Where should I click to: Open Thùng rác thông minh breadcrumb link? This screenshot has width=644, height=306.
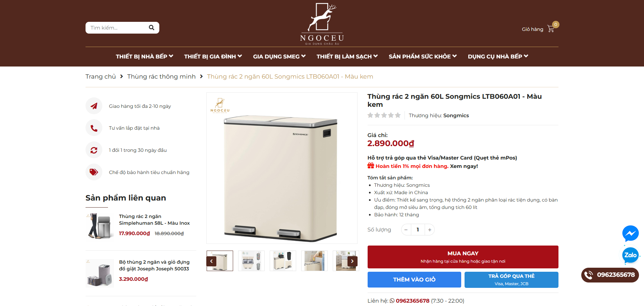161,77
